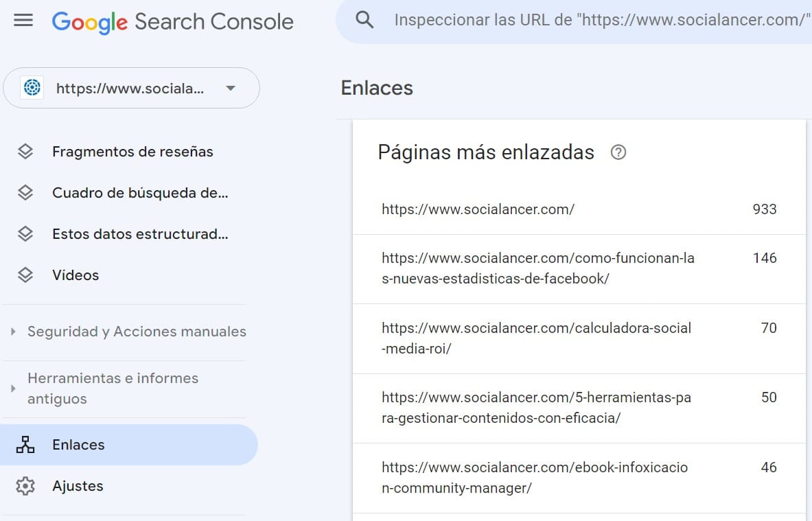Open the ebook-infoxicacion-community-manager row
Screen dimensions: 812x521
(534, 478)
